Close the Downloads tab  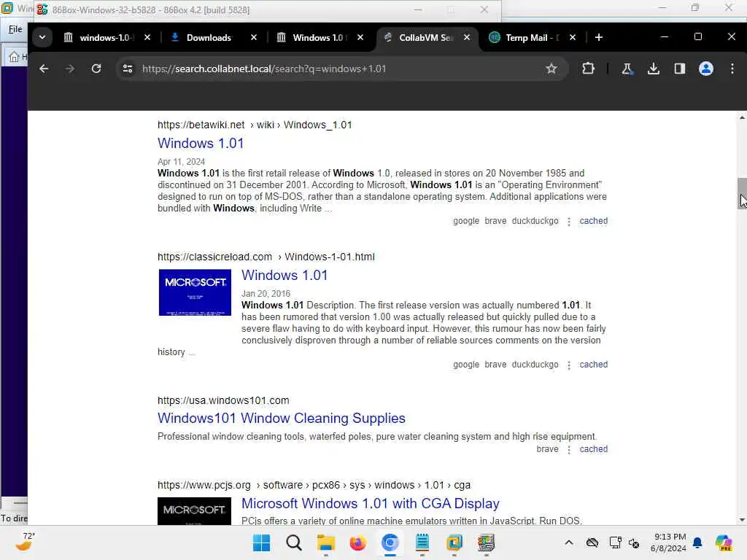(x=254, y=37)
